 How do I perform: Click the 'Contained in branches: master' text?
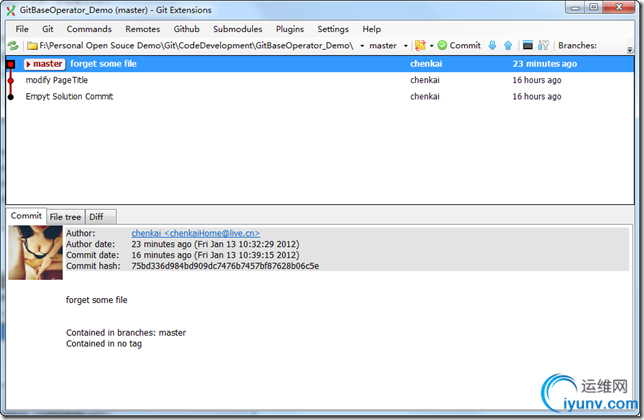point(126,333)
